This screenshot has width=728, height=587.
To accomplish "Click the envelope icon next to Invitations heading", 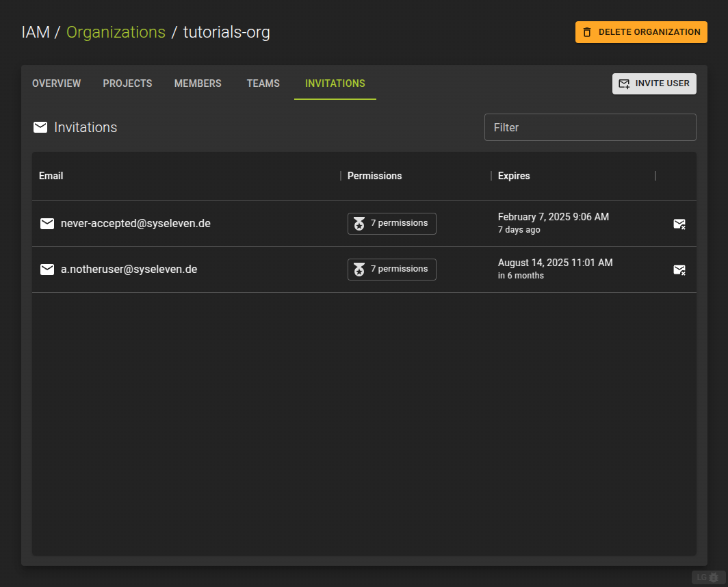I will tap(40, 127).
